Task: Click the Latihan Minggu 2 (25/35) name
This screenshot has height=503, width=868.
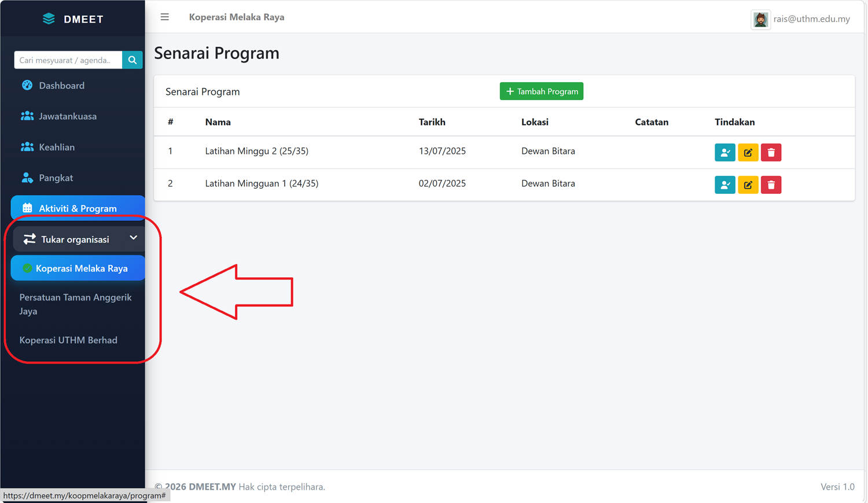Action: (x=257, y=151)
